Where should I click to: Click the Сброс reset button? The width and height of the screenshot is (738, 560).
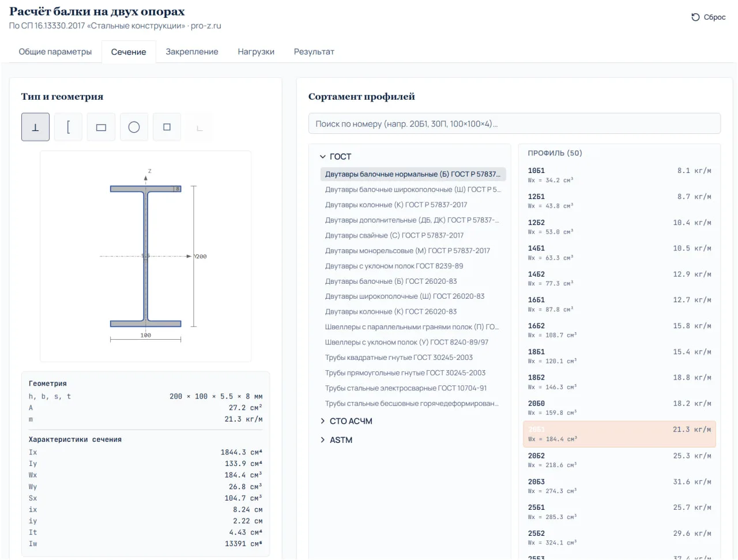pos(709,17)
